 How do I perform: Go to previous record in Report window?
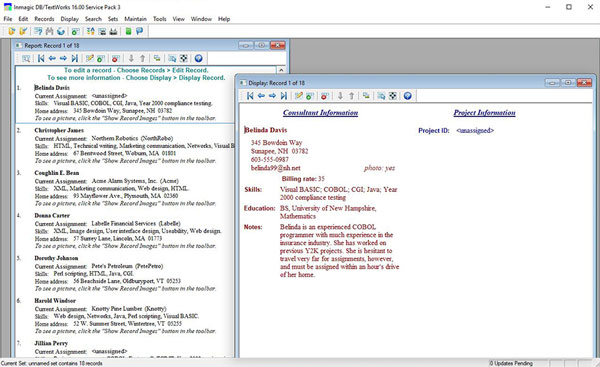[52, 58]
